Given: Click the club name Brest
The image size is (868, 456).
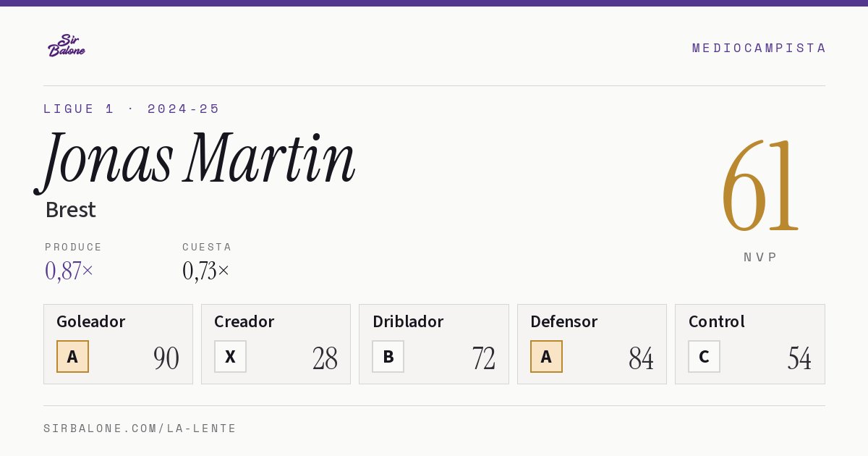Looking at the screenshot, I should [70, 210].
